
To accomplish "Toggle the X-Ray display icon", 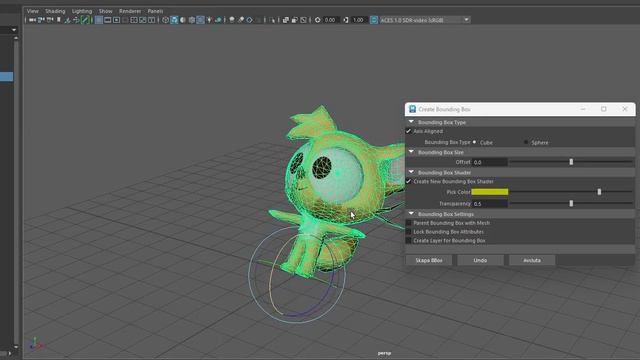I will click(x=286, y=20).
